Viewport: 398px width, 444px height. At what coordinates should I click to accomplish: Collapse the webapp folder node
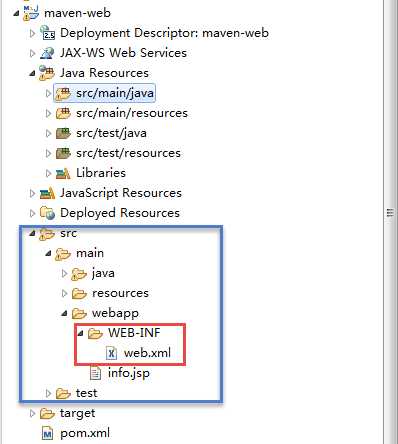[65, 314]
